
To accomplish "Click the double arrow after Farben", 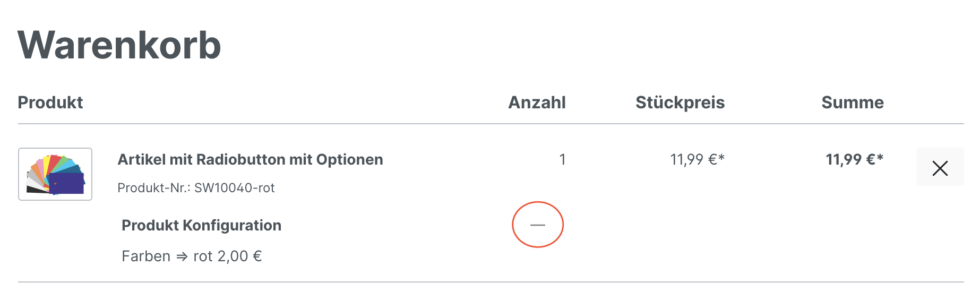I will coord(182,256).
